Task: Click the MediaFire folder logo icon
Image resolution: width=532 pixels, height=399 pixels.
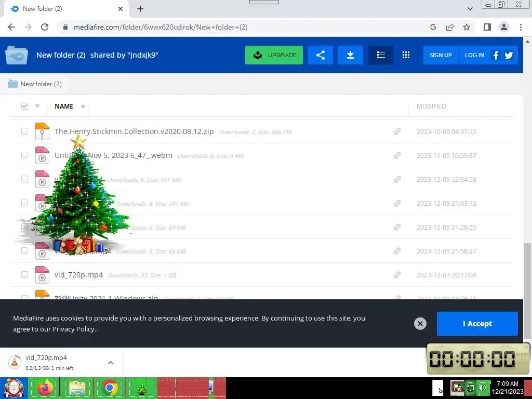Action: point(16,55)
